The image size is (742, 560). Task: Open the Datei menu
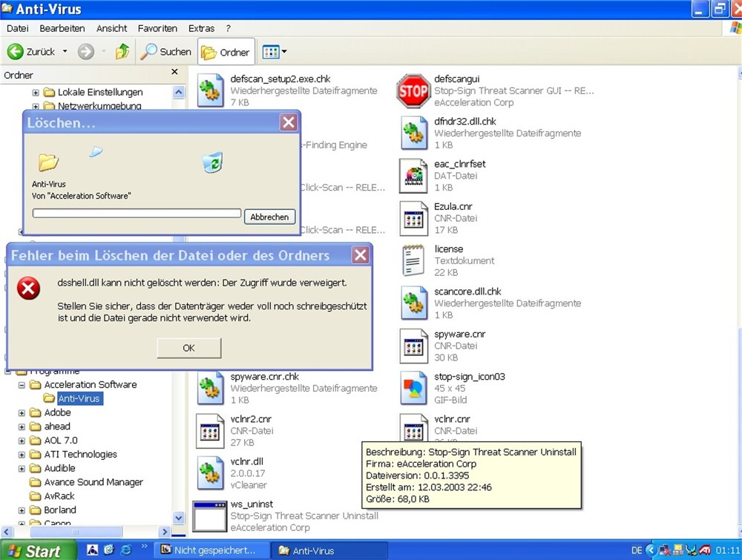click(x=18, y=28)
